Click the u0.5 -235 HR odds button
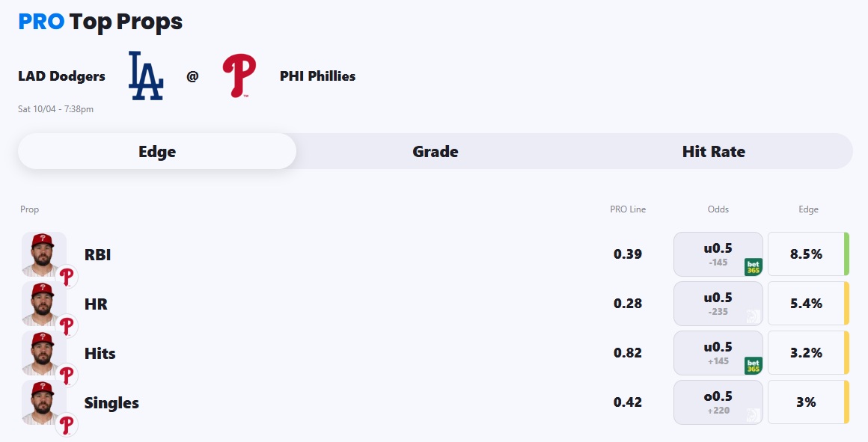The image size is (868, 442). (717, 304)
